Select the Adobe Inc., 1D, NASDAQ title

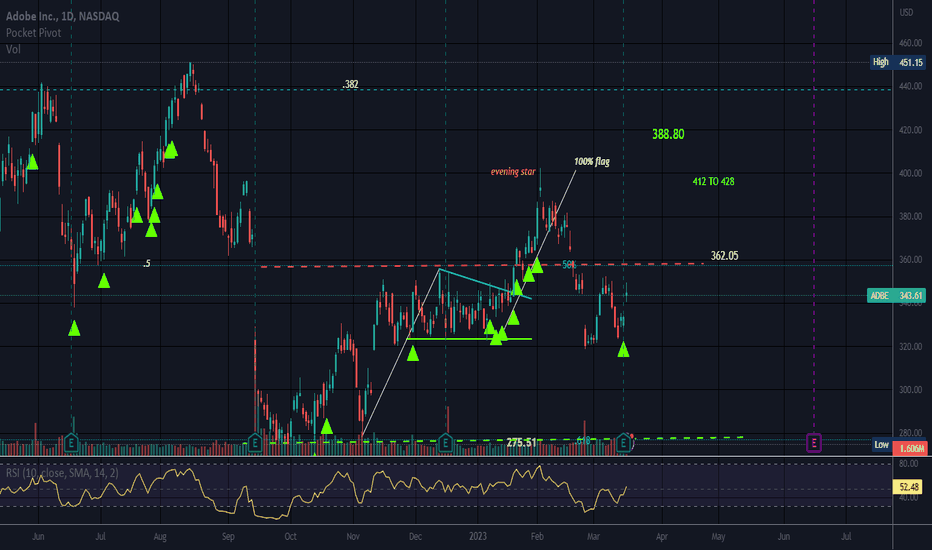(x=62, y=17)
